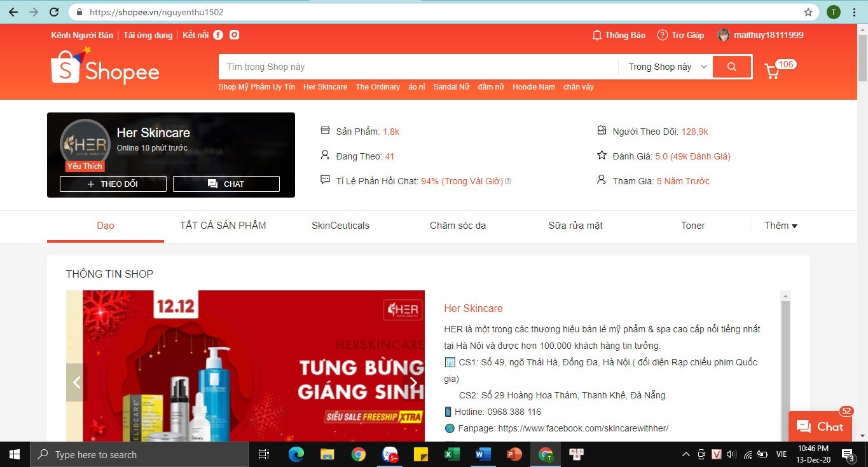868x467 pixels.
Task: Bookmark this page with the star icon
Action: coord(808,12)
